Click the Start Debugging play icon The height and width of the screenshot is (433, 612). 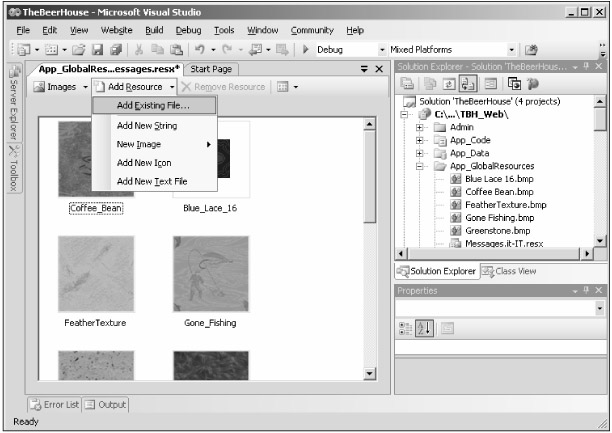pos(306,49)
